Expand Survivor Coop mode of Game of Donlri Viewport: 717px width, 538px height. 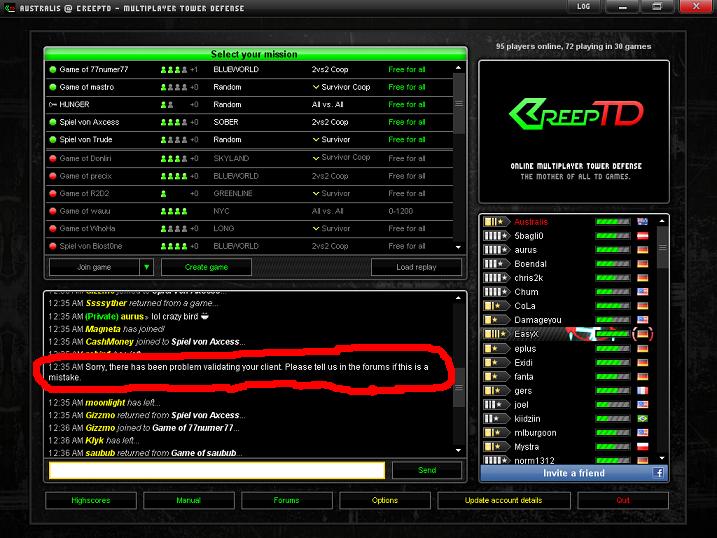point(316,158)
